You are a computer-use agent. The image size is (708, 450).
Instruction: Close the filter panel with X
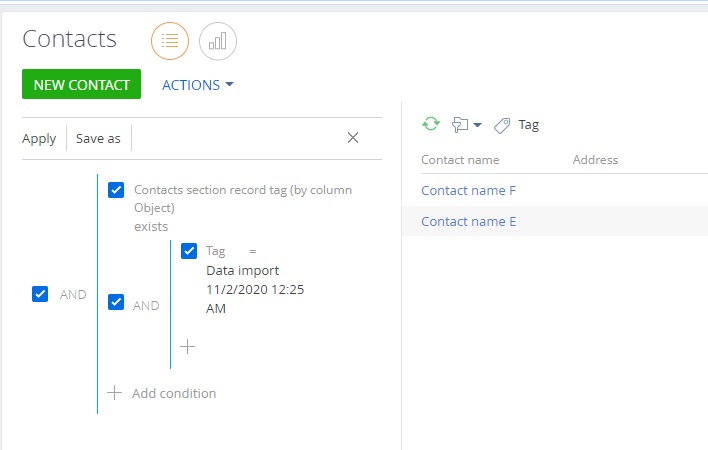[353, 138]
